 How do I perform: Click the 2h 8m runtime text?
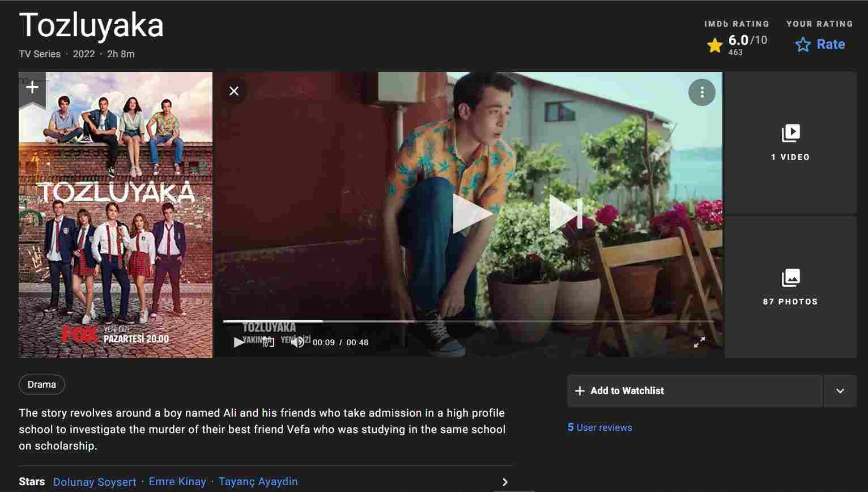click(121, 54)
